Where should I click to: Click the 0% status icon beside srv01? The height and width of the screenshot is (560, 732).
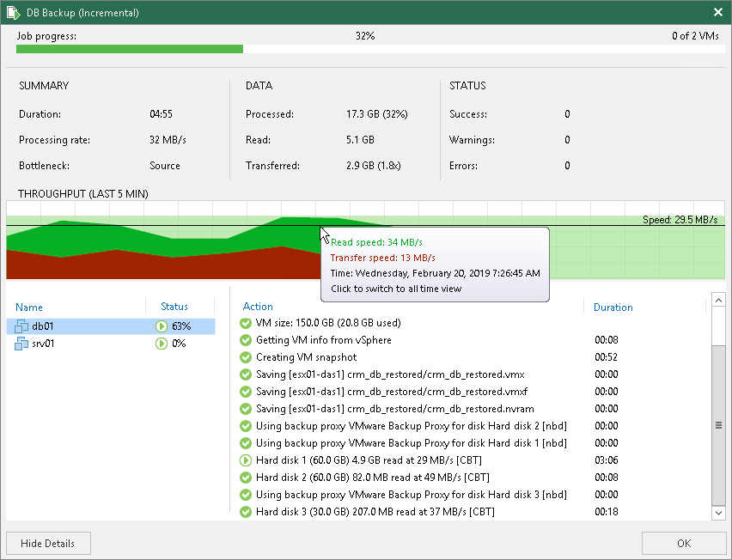161,343
